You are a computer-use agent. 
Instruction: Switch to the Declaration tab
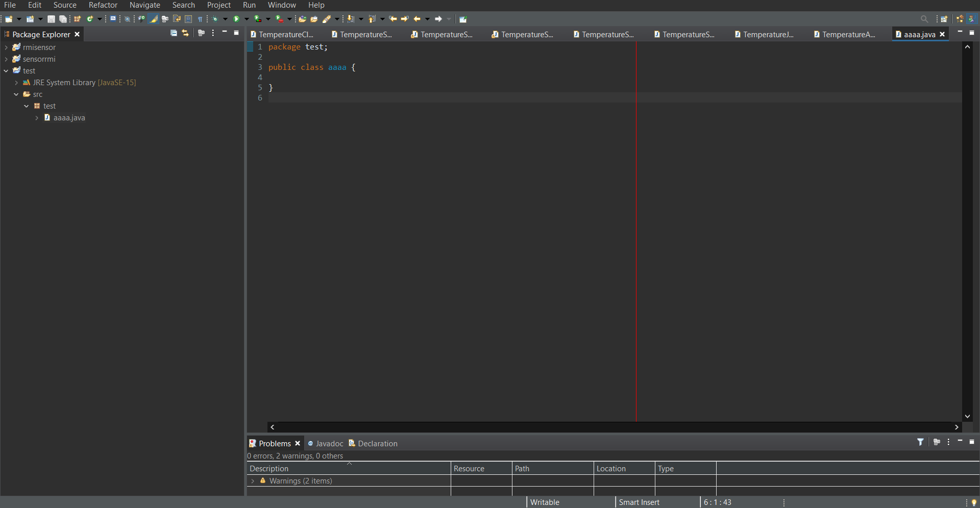pos(373,444)
